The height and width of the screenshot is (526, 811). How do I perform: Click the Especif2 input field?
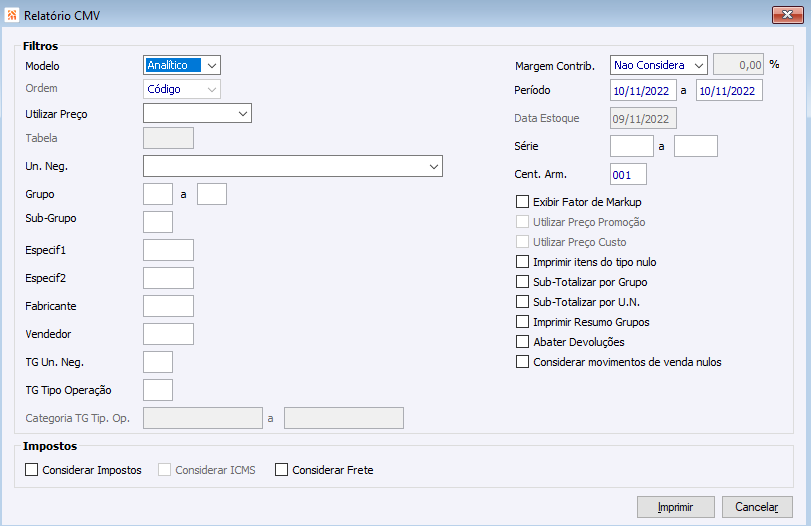coord(168,278)
